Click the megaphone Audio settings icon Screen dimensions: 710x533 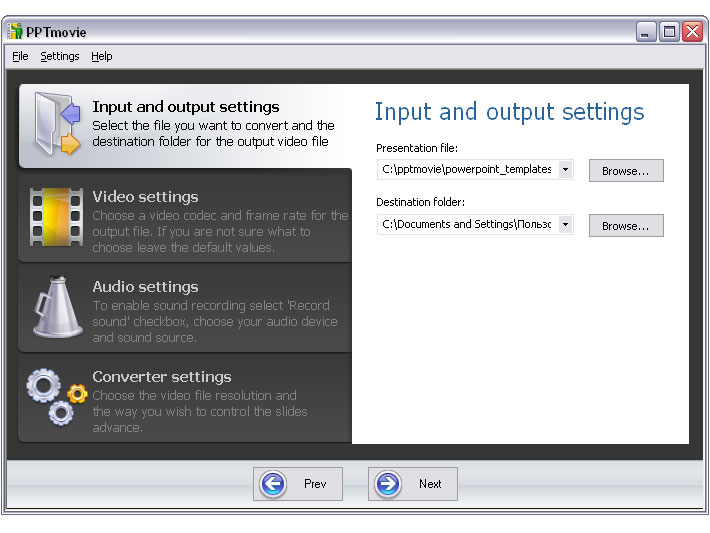(x=58, y=307)
